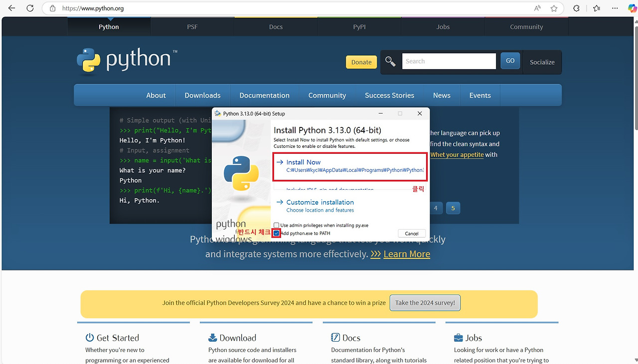The width and height of the screenshot is (638, 364).
Task: Click the "Join the official Python Developers Survey 2024" text
Action: (274, 303)
